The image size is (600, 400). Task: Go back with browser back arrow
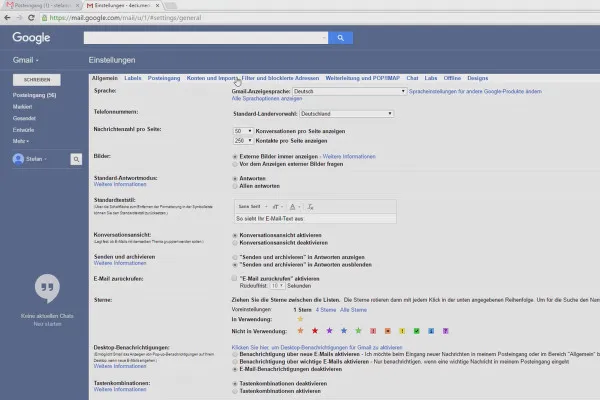tap(7, 18)
